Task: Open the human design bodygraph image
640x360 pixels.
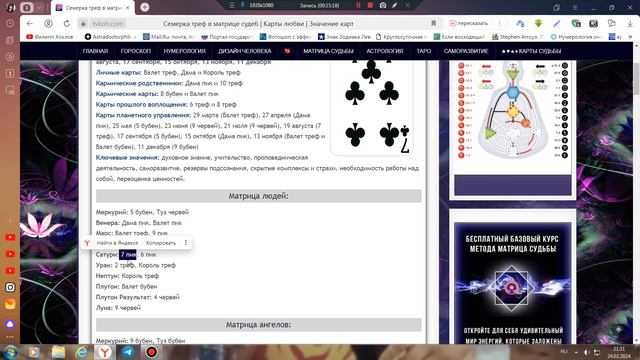Action: click(x=513, y=110)
